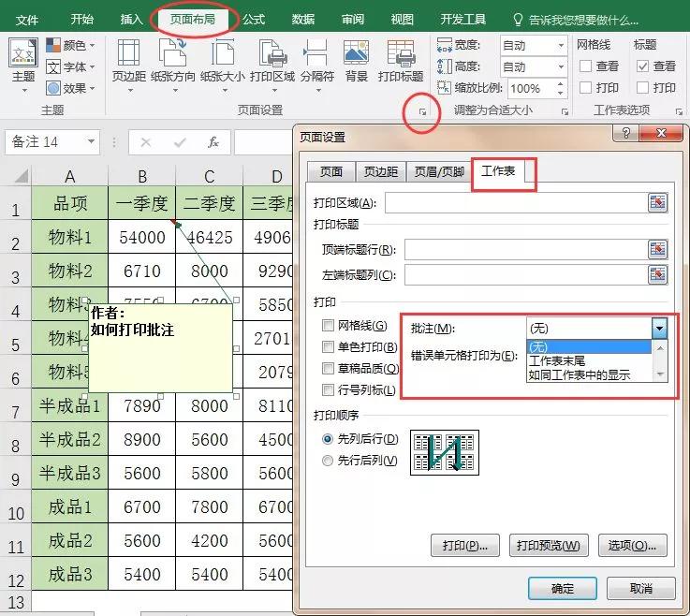Click the formula bar cancel X icon

[x=146, y=142]
